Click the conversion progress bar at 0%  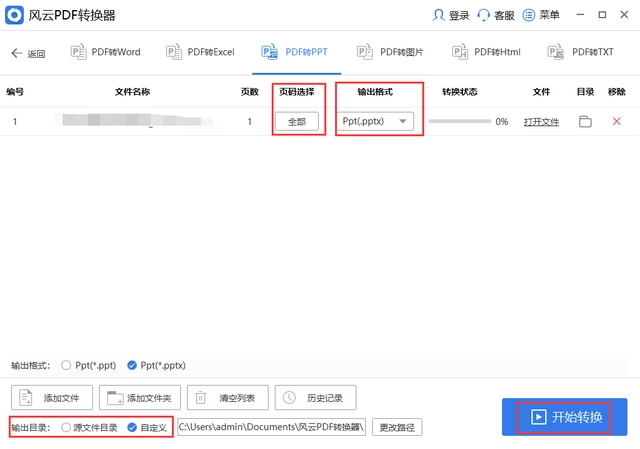[460, 121]
